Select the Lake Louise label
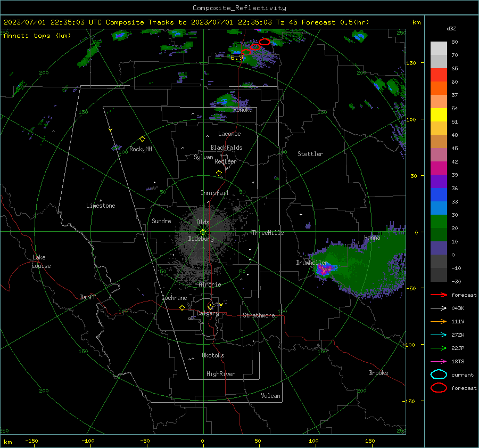The height and width of the screenshot is (448, 479). pos(42,262)
